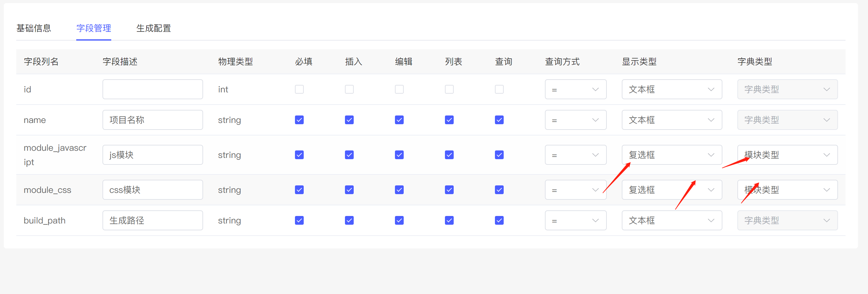
Task: Uncheck 必填 for module_javascript row
Action: point(299,155)
